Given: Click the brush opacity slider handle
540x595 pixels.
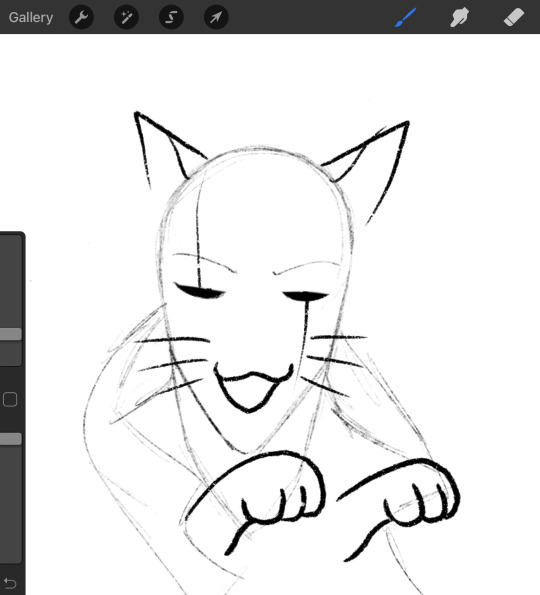Looking at the screenshot, I should coord(11,439).
